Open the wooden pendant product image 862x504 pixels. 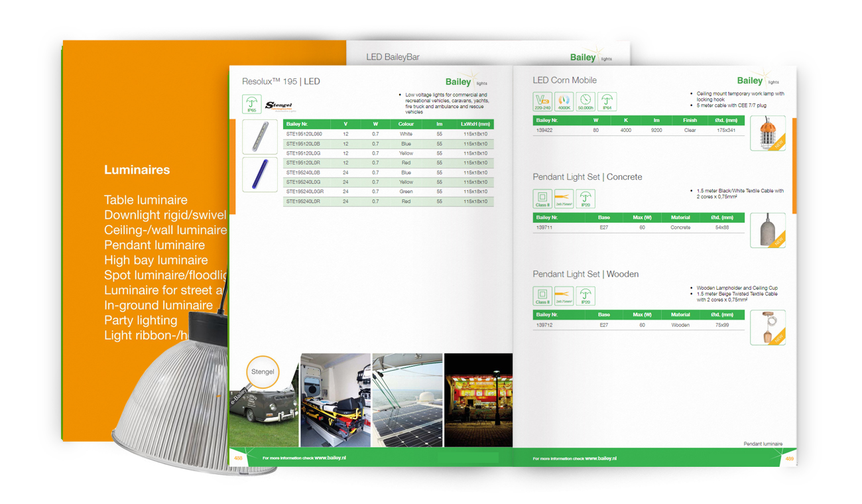[768, 328]
